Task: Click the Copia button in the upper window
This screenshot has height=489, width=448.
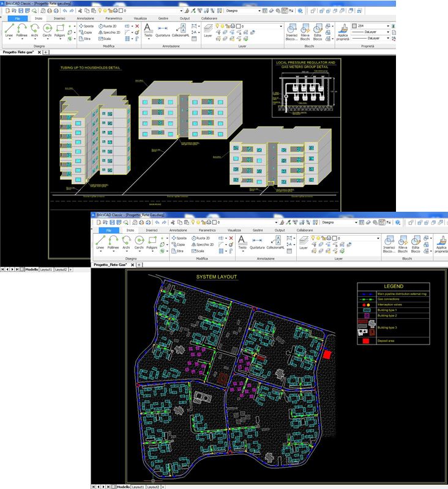Action: (87, 32)
